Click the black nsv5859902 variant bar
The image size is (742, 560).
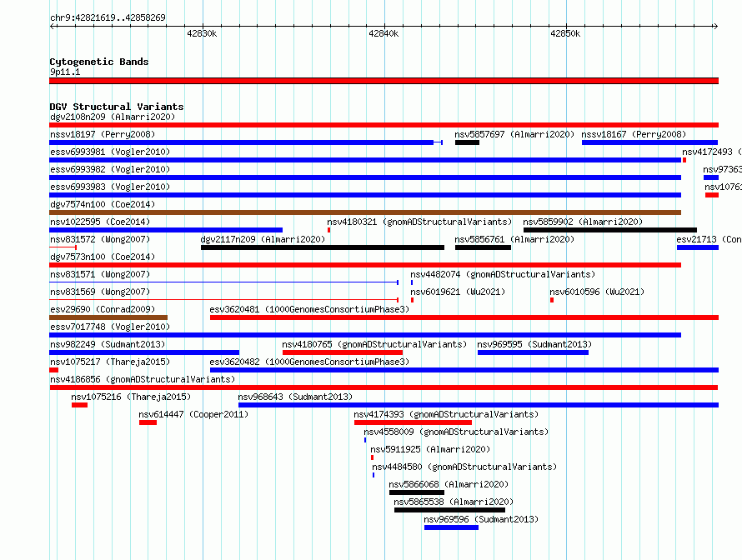pos(610,230)
